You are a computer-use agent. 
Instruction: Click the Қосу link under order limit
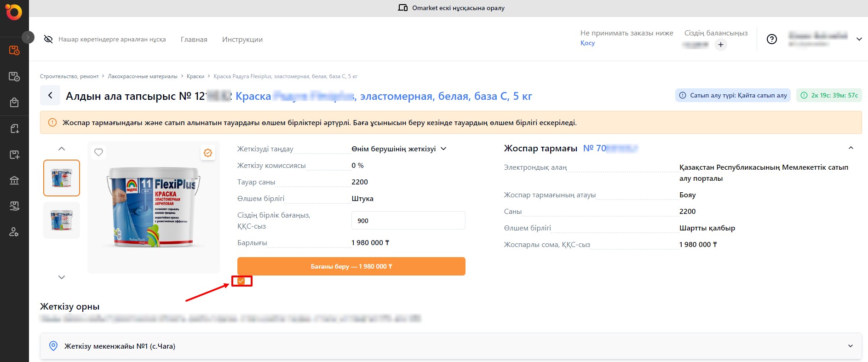(x=587, y=43)
